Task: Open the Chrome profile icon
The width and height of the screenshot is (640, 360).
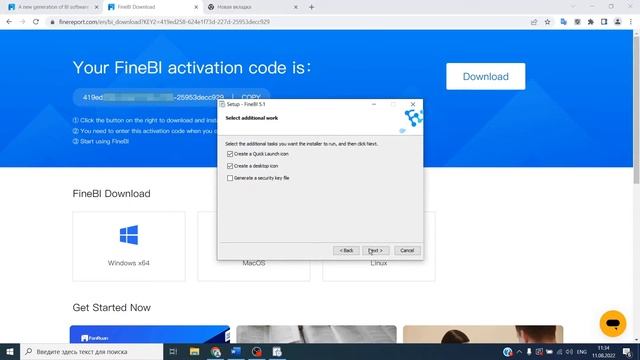Action: point(618,22)
